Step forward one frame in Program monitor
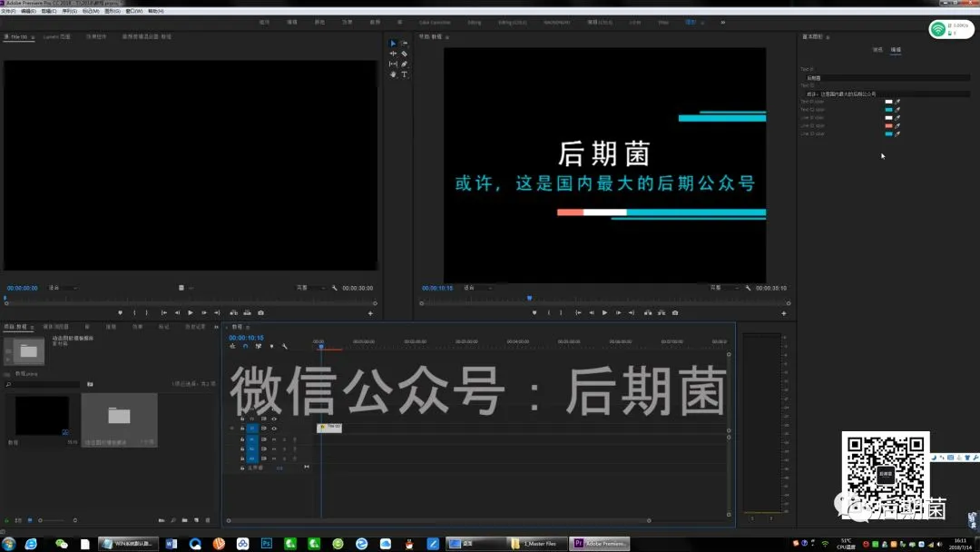Viewport: 980px width, 552px height. [x=618, y=312]
